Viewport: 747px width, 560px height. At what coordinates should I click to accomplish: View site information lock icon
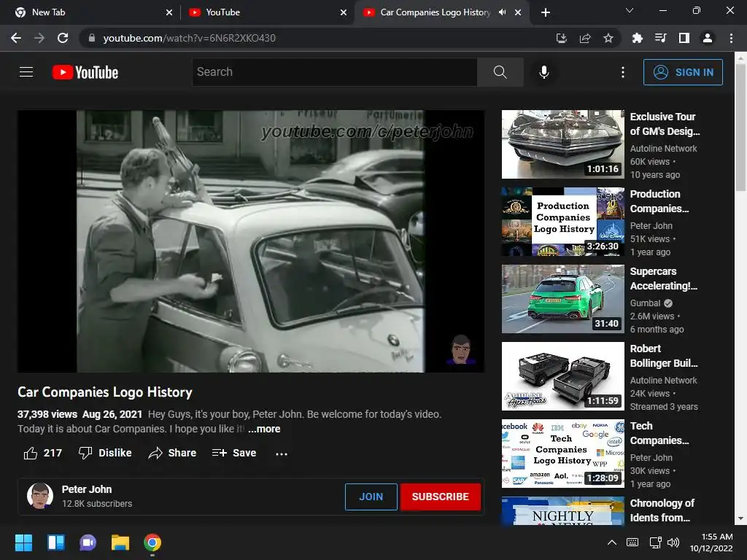pyautogui.click(x=92, y=38)
